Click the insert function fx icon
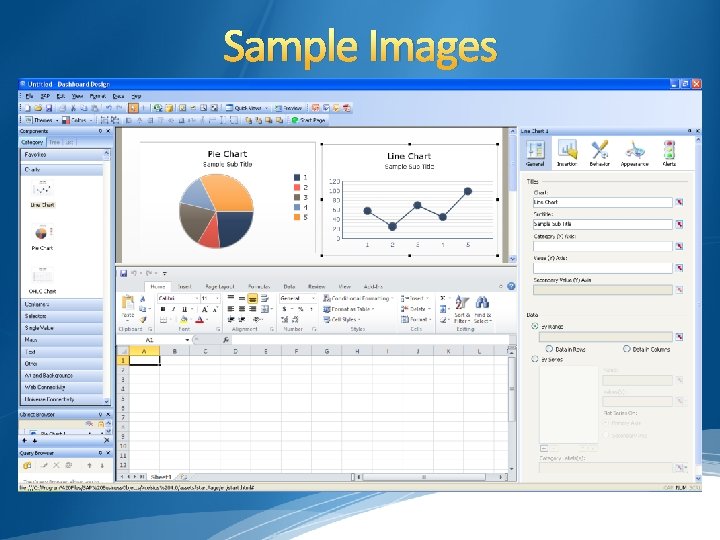Screen dimensions: 720x540 [225, 340]
